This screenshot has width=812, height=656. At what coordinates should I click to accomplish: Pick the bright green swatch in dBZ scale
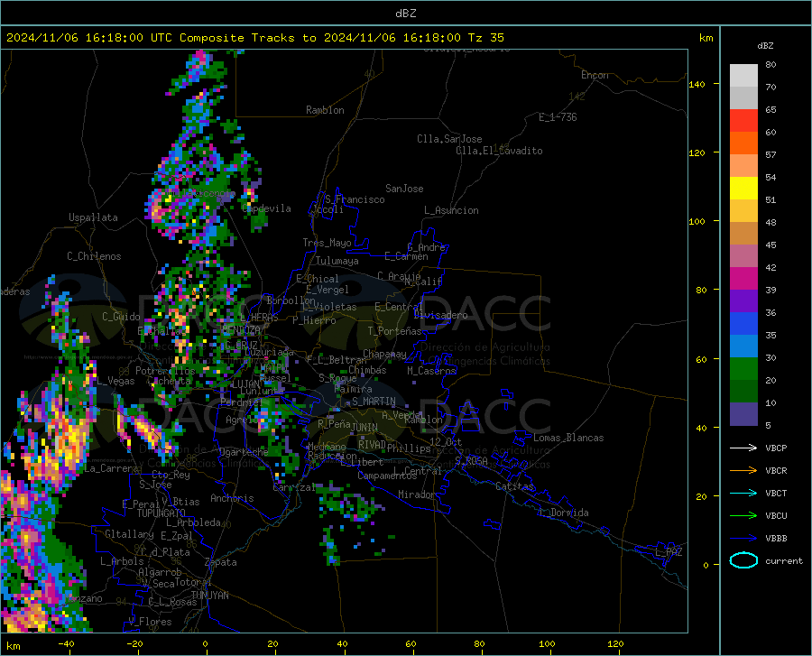tap(743, 369)
